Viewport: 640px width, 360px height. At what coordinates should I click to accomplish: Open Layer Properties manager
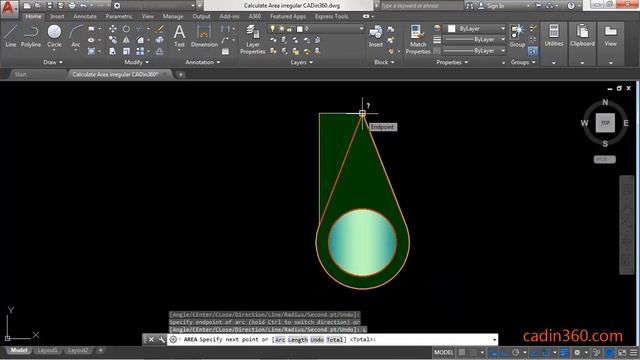point(253,40)
